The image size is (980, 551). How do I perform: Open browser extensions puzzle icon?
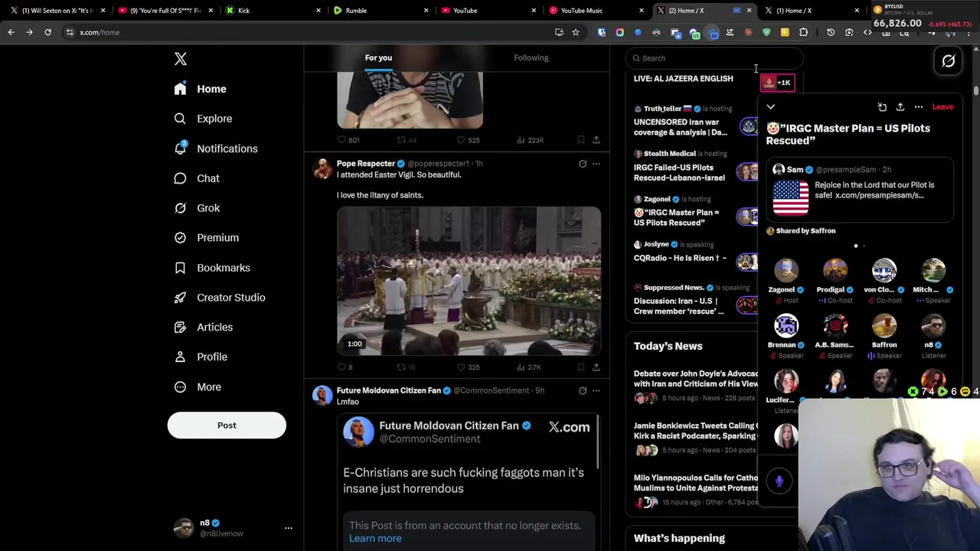[803, 32]
